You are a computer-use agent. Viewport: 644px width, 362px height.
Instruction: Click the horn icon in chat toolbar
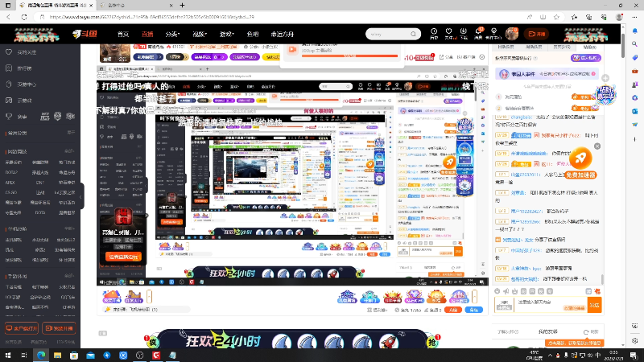tap(506, 291)
